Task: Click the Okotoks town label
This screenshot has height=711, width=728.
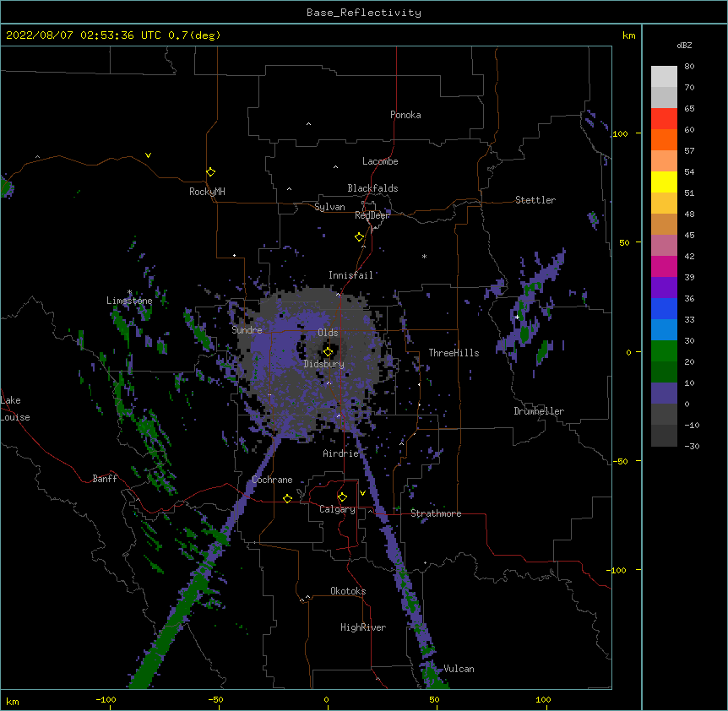Action: (348, 591)
